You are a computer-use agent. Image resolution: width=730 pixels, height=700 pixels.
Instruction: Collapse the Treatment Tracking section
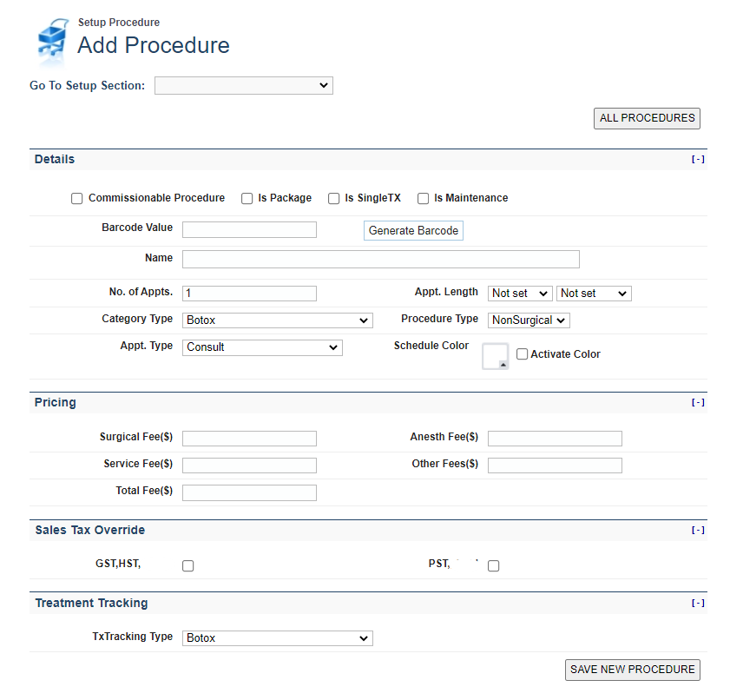[698, 603]
